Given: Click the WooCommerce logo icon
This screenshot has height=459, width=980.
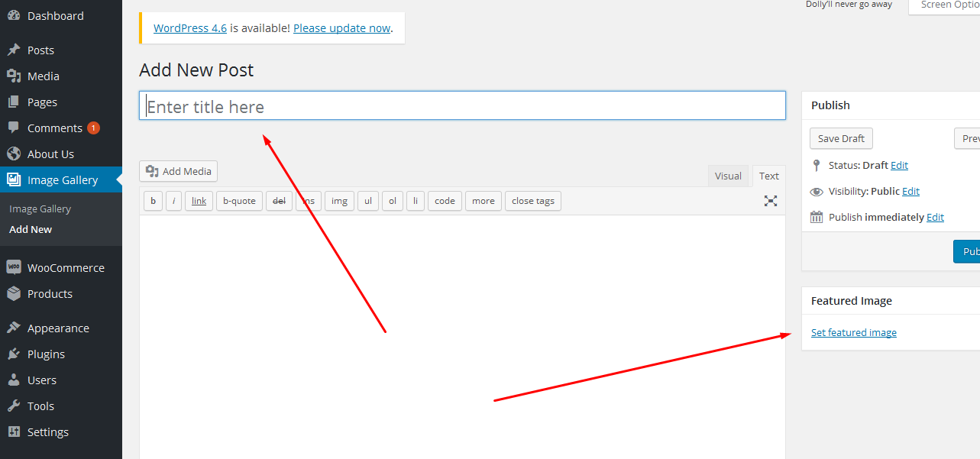Looking at the screenshot, I should point(14,268).
